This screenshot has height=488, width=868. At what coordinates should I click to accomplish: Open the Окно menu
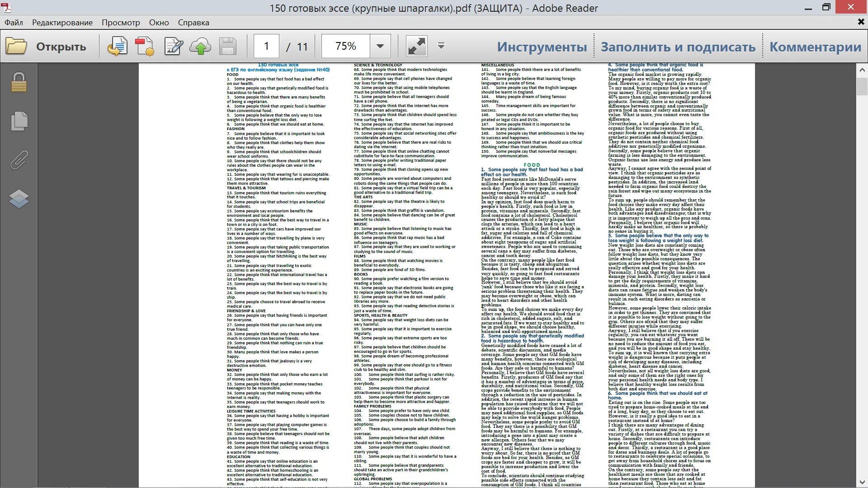(159, 22)
